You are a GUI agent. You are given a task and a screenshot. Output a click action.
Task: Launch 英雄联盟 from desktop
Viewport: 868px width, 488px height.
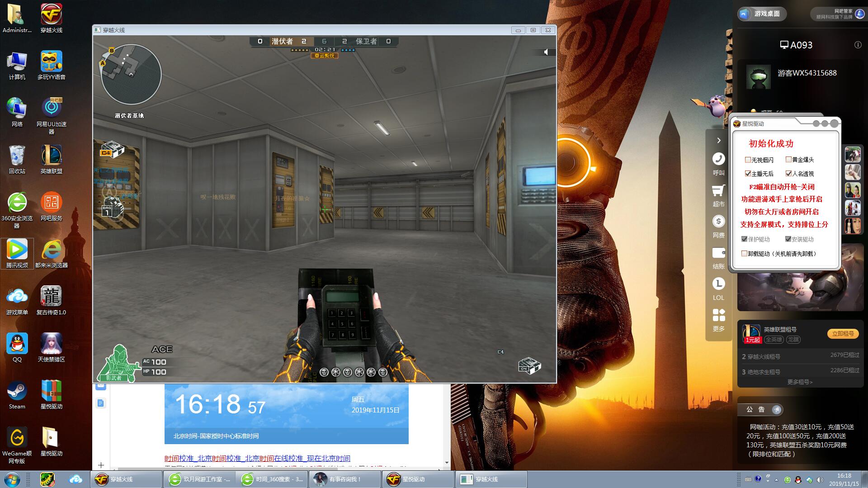point(51,160)
